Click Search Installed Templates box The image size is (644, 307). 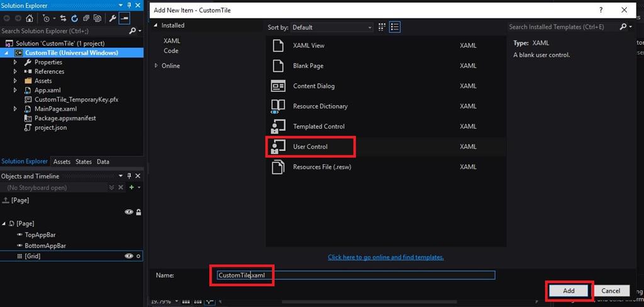tap(562, 26)
